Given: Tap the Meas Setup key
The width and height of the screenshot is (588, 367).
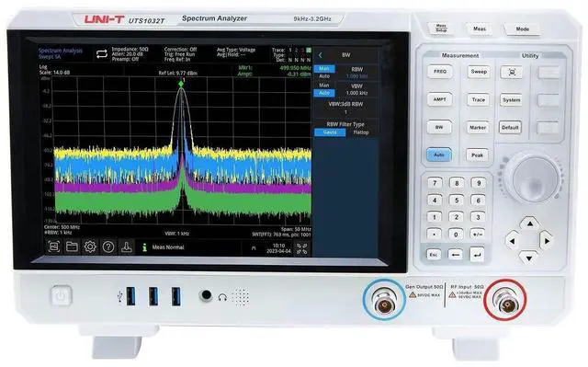Looking at the screenshot, I should pyautogui.click(x=441, y=29).
